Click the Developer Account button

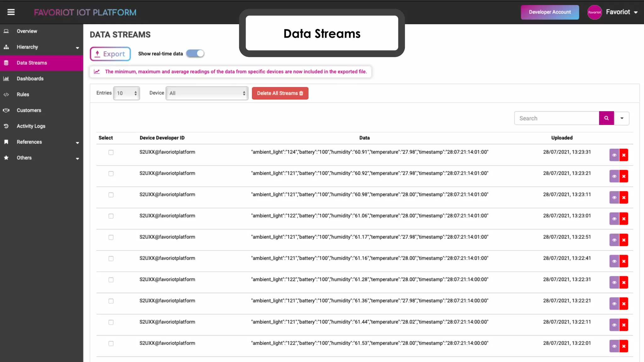pyautogui.click(x=550, y=12)
